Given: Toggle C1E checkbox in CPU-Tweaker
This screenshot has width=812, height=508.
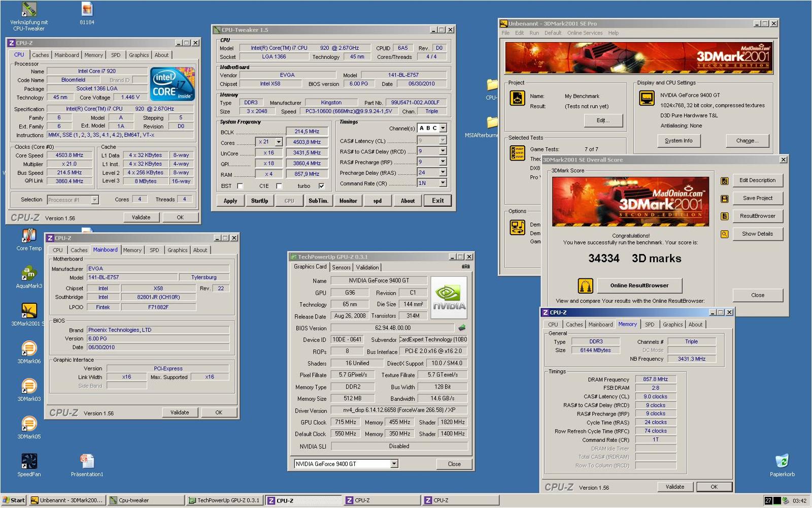Looking at the screenshot, I should click(279, 186).
